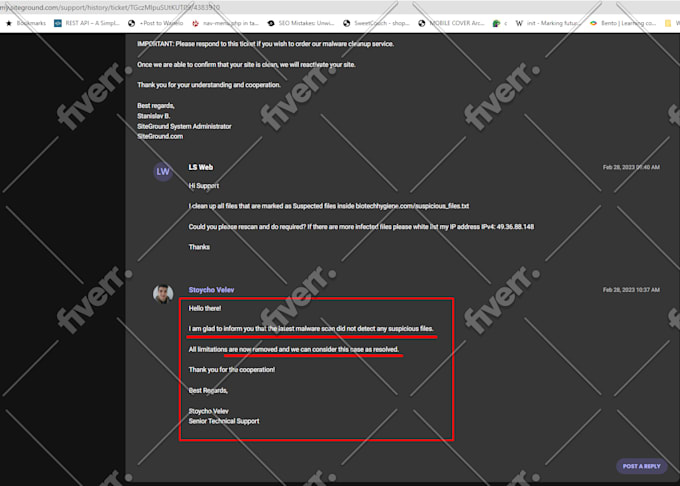
Task: Click the 'Hello there!' line
Action: click(205, 308)
